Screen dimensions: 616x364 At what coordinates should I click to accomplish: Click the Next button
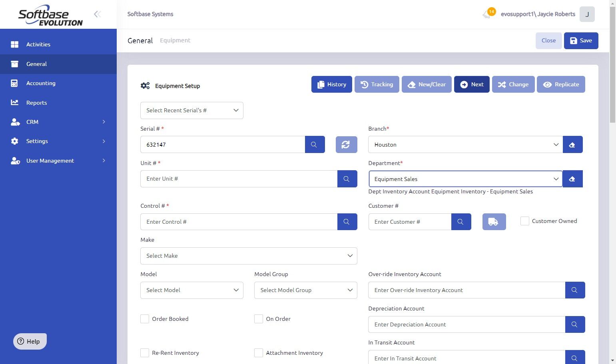(472, 84)
